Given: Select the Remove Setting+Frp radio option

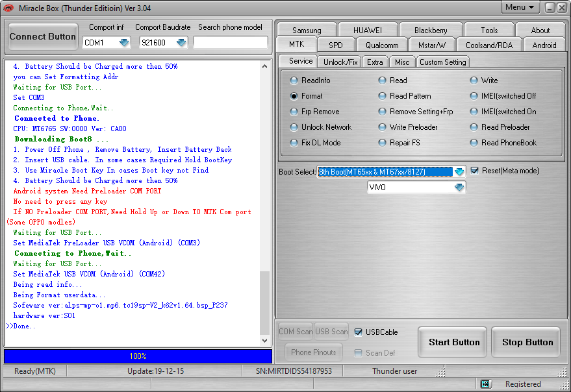Looking at the screenshot, I should (x=416, y=112).
